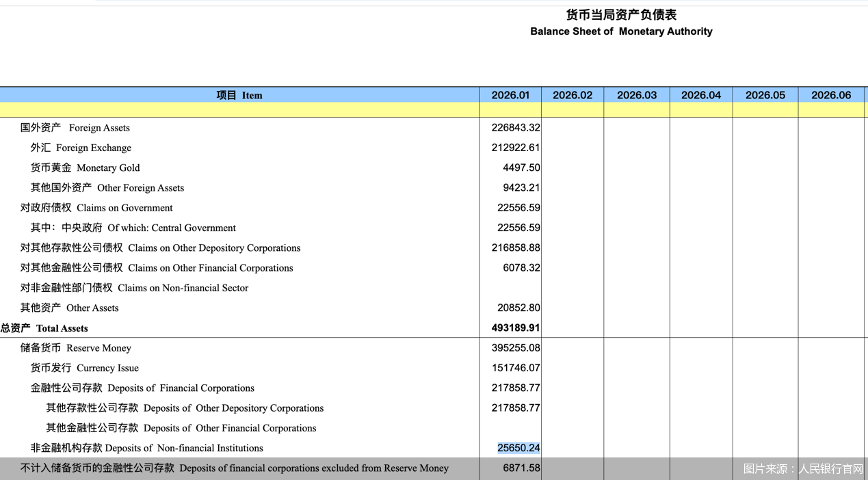Click the Foreign Assets value 226843.32
This screenshot has height=480, width=868.
(515, 128)
